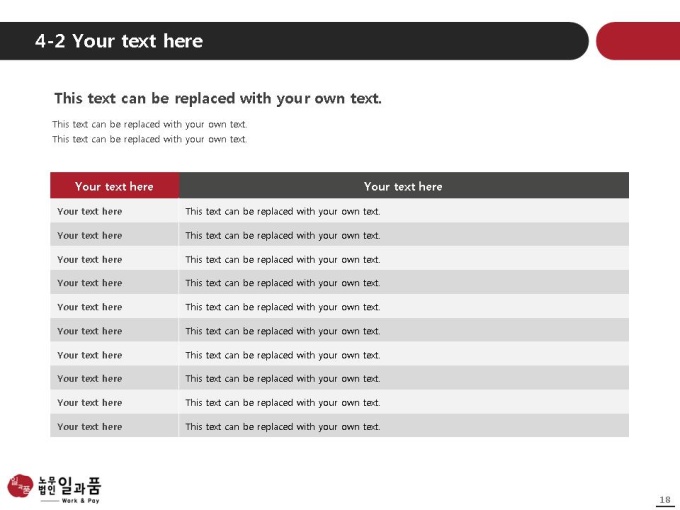
Task: Select first row's 'Your text here' cell
Action: pos(114,211)
